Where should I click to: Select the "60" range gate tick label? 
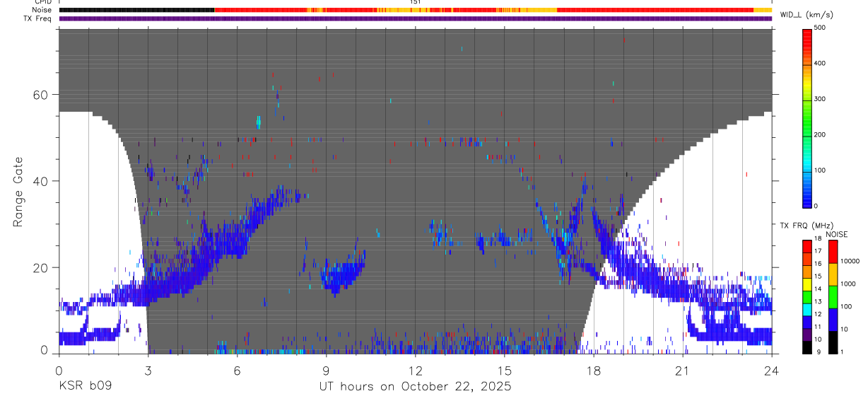(41, 95)
